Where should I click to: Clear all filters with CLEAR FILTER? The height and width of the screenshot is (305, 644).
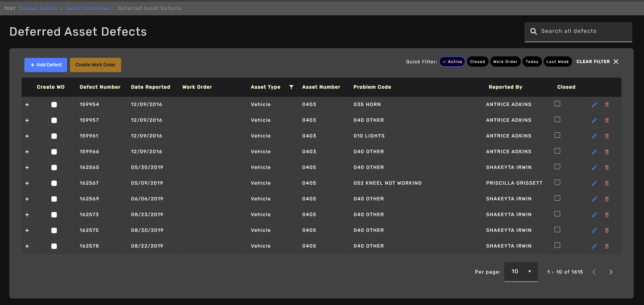(597, 62)
